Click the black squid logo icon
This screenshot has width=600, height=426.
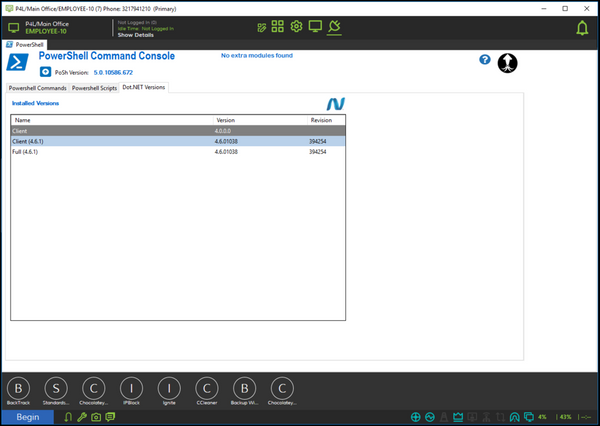pos(507,63)
